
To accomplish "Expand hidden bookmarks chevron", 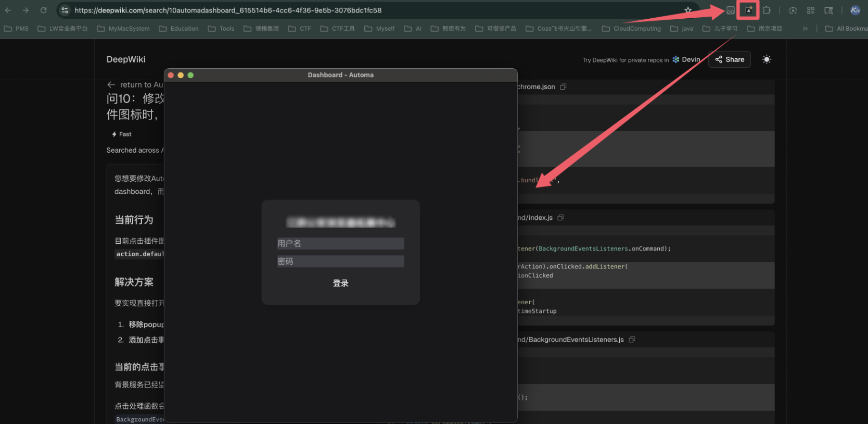I will click(x=805, y=29).
